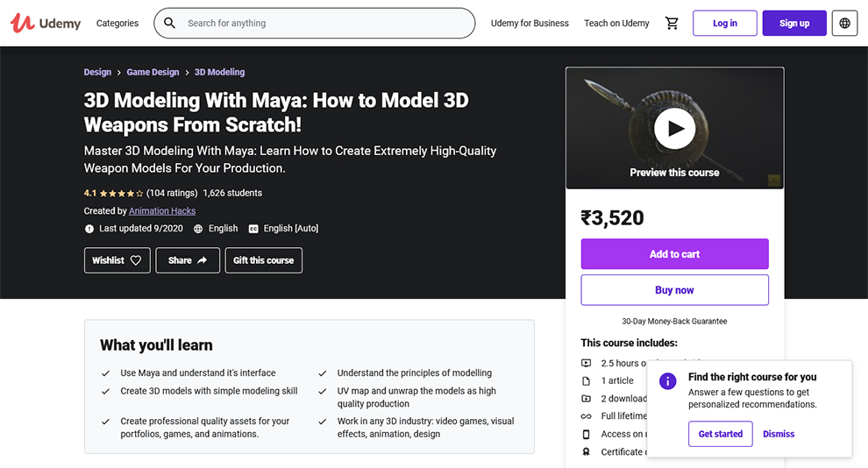Click the globe icon beside English
The height and width of the screenshot is (468, 868).
point(198,229)
